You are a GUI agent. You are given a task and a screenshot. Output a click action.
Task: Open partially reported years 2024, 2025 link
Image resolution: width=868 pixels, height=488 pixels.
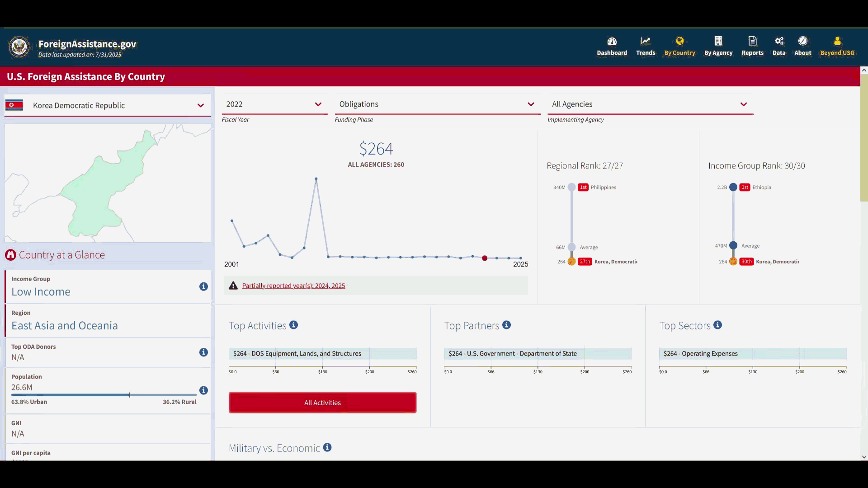click(x=293, y=286)
